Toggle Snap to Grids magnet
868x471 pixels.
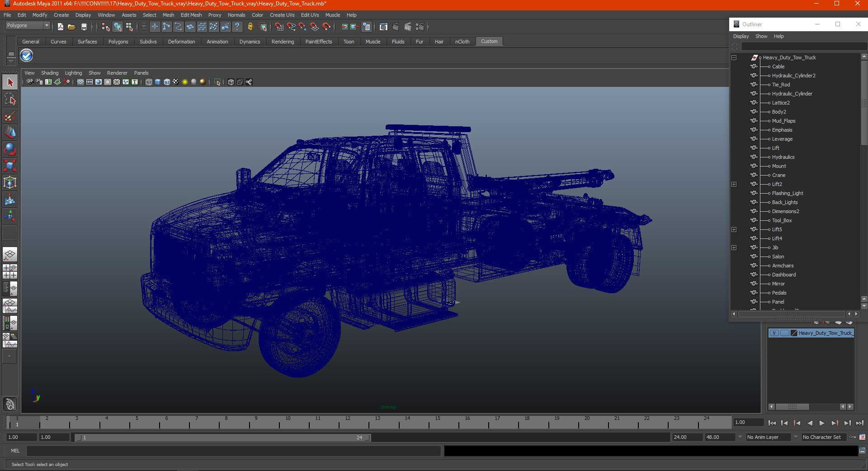(279, 27)
